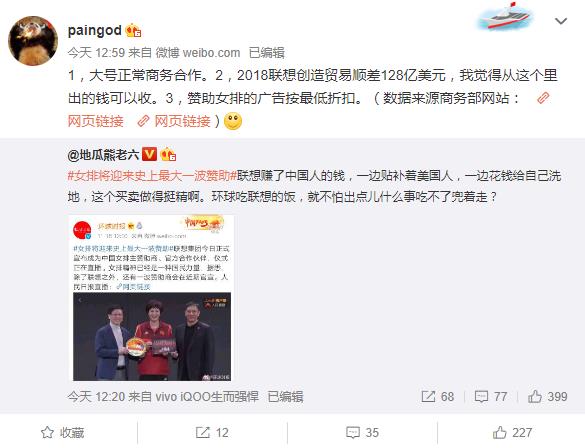This screenshot has height=448, width=585.
Task: Open the first 网页链接 link
Action: [x=96, y=121]
